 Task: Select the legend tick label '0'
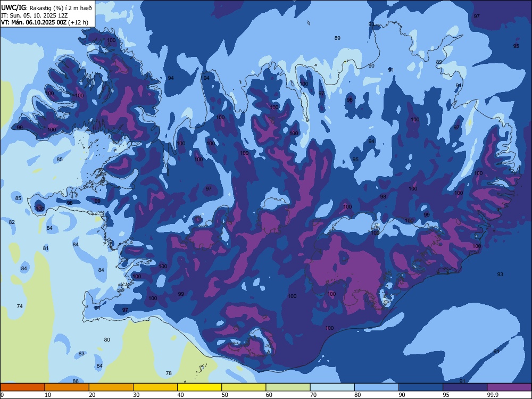2,395
